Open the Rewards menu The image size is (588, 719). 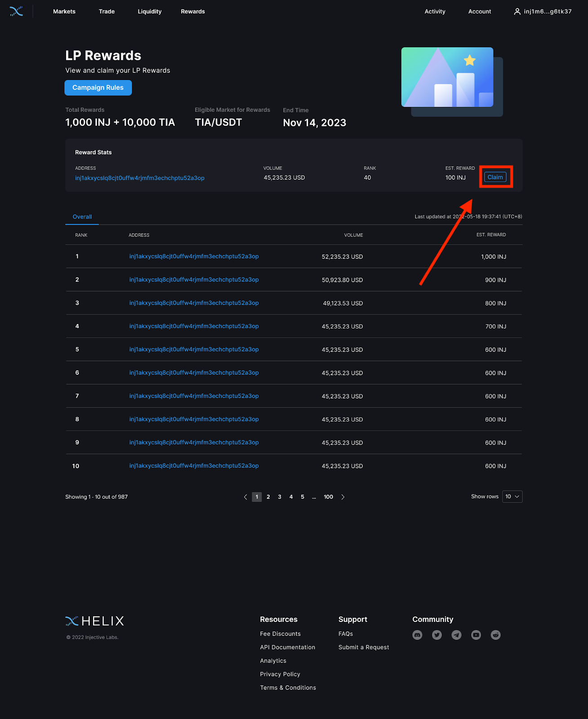point(193,12)
